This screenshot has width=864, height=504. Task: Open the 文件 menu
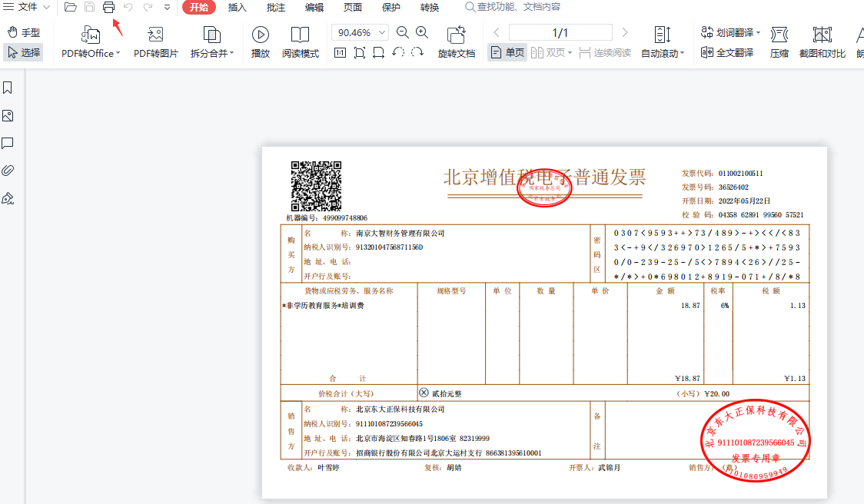coord(27,7)
